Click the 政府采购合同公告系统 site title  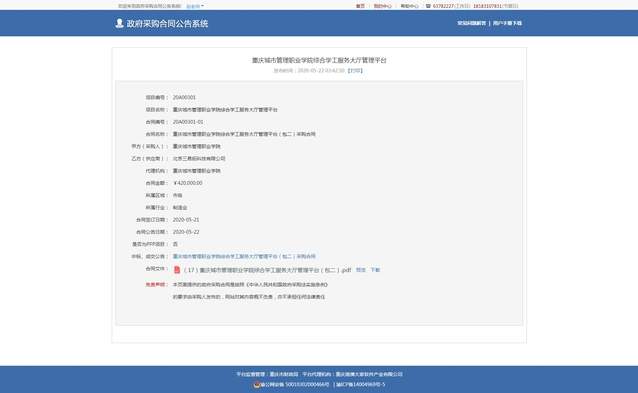pos(167,24)
